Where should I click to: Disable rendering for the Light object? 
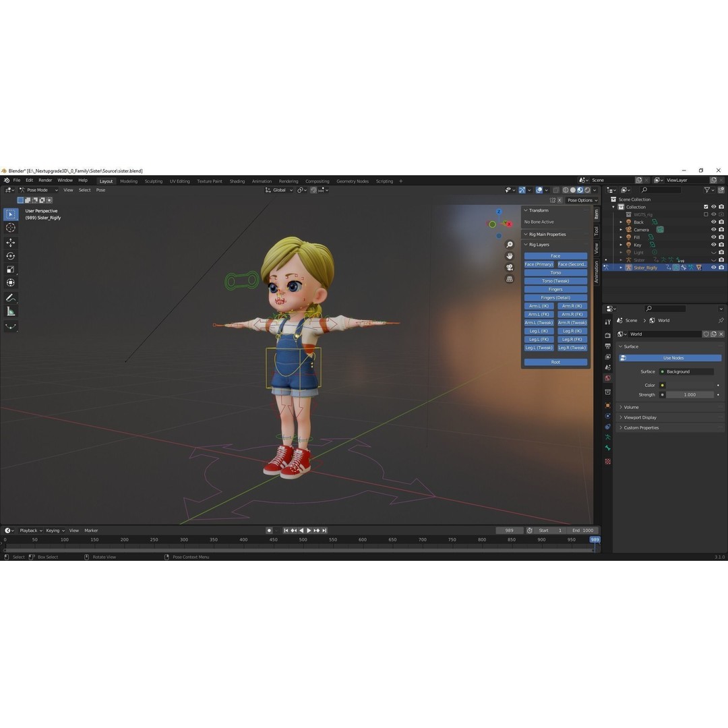click(x=721, y=252)
